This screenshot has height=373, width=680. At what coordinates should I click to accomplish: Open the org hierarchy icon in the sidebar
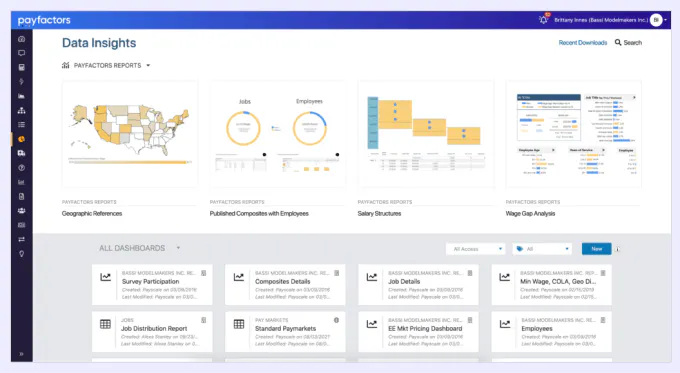coord(21,111)
